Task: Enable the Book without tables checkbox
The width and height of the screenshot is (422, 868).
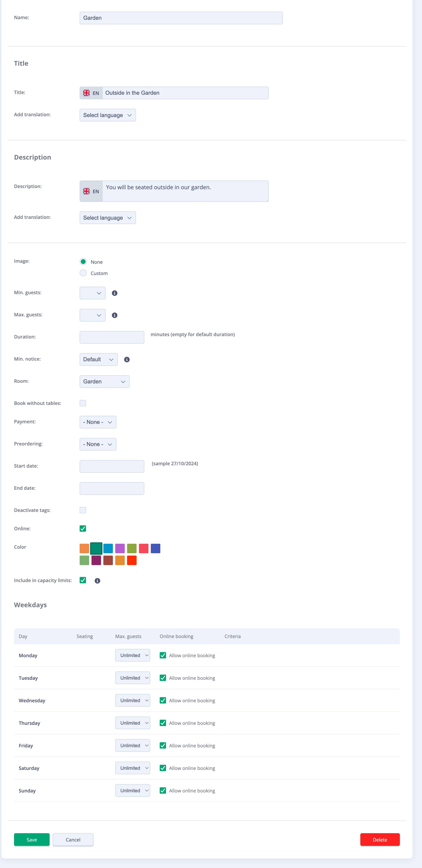Action: point(83,403)
